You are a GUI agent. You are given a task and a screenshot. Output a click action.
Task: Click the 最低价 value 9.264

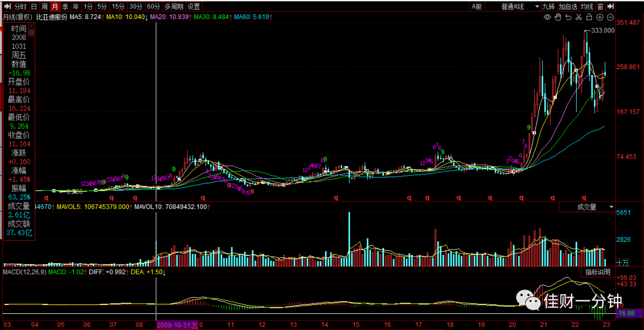pos(19,126)
